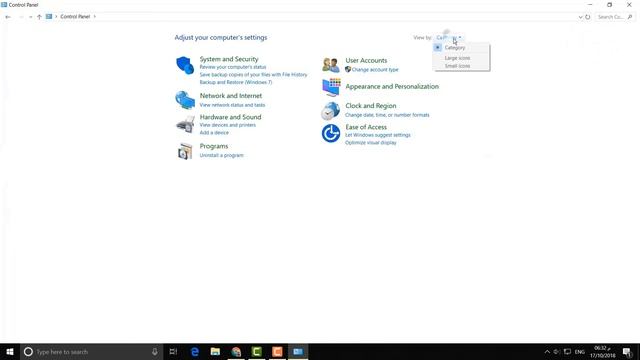This screenshot has width=640, height=360.
Task: Go back using the back arrow
Action: (x=8, y=17)
